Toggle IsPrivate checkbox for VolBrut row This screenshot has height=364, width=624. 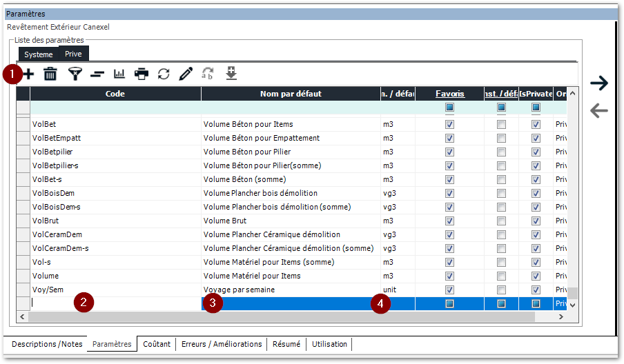coord(536,221)
